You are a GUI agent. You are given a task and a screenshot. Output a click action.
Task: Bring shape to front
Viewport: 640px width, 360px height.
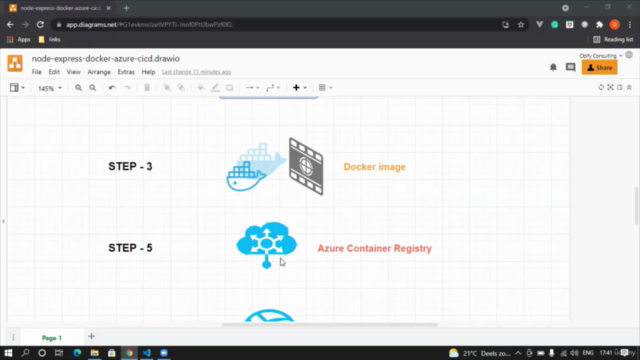167,88
